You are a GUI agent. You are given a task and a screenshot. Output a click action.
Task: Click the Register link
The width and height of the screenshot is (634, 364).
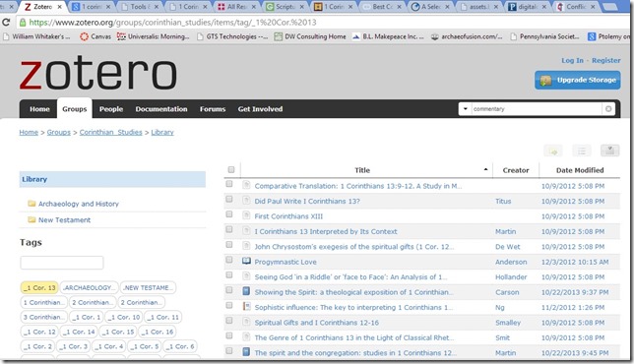tap(605, 60)
